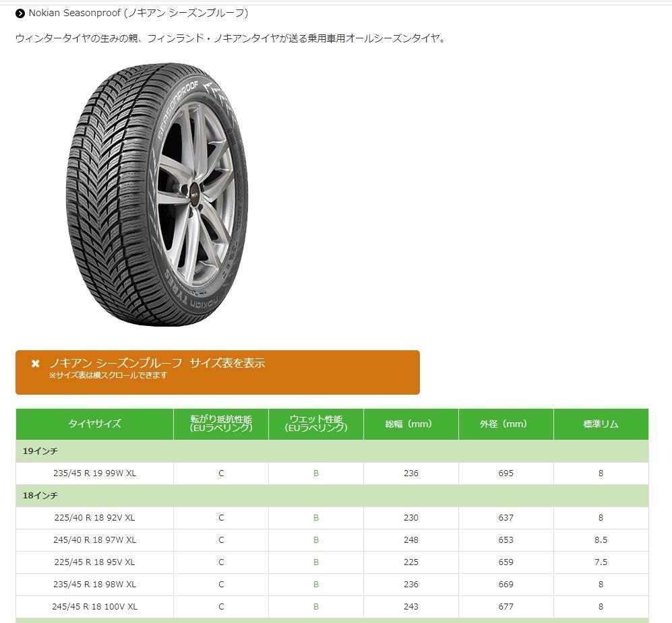The height and width of the screenshot is (623, 672).
Task: Collapse the ノキアン シーズンプルーフ サイズ表を表示 panel
Action: pyautogui.click(x=217, y=372)
